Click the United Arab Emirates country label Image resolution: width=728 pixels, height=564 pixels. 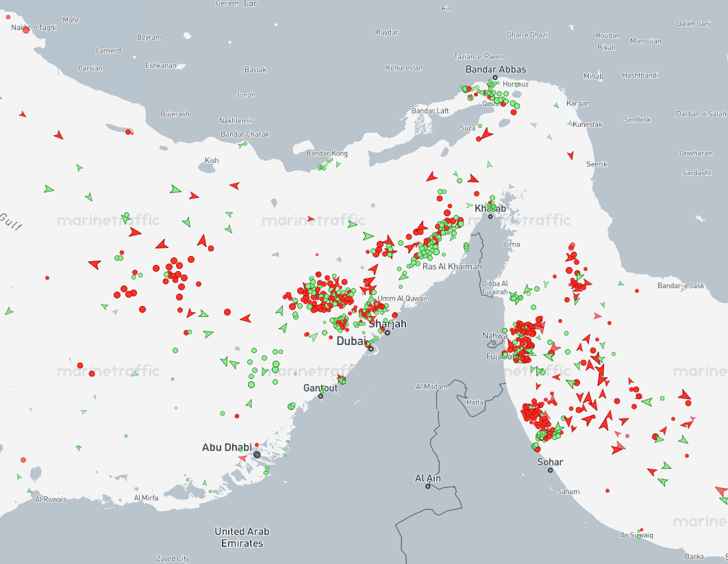tap(242, 537)
